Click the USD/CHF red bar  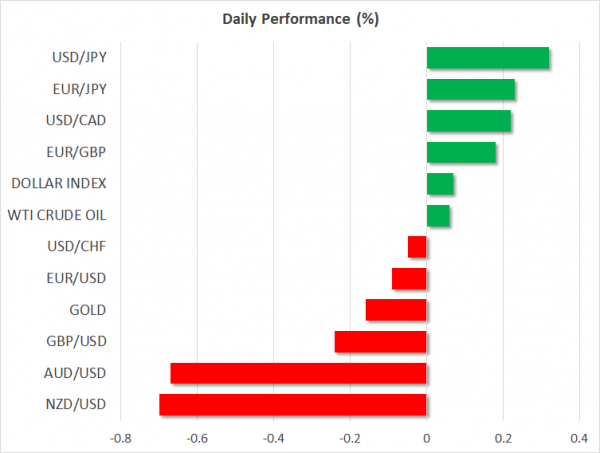click(418, 247)
